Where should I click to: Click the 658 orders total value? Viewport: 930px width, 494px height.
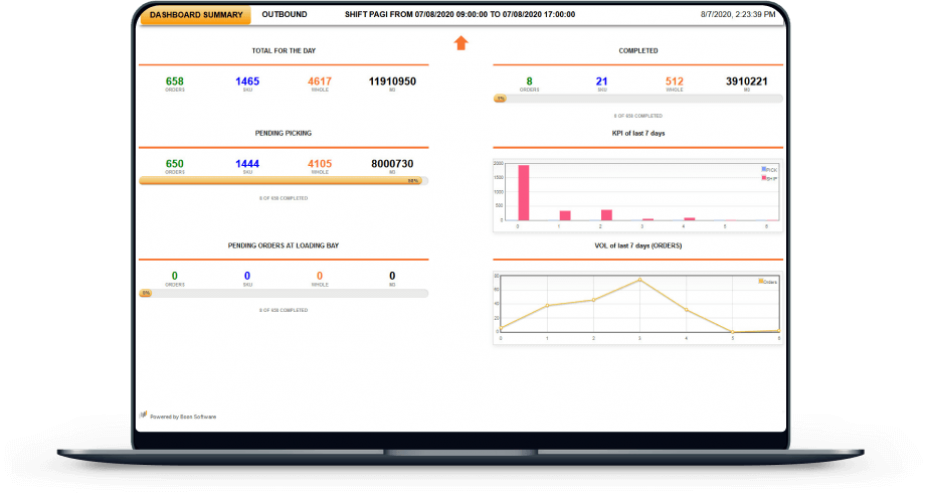pos(174,81)
